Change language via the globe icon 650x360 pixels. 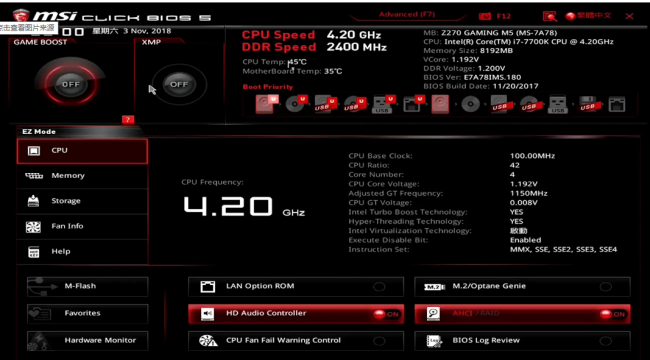pyautogui.click(x=570, y=16)
